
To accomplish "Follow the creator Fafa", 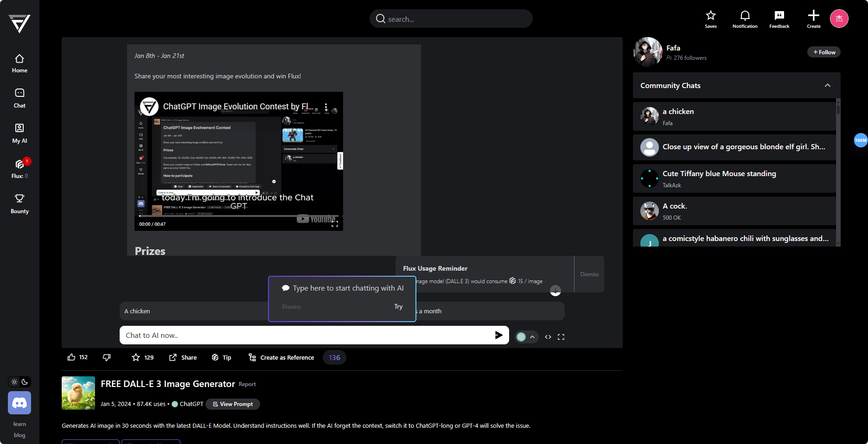I will tap(823, 52).
